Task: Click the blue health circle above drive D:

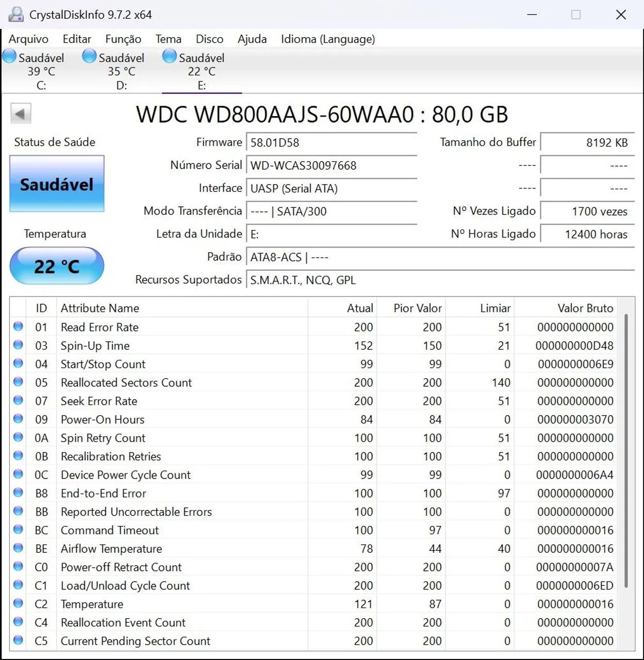Action: [89, 56]
